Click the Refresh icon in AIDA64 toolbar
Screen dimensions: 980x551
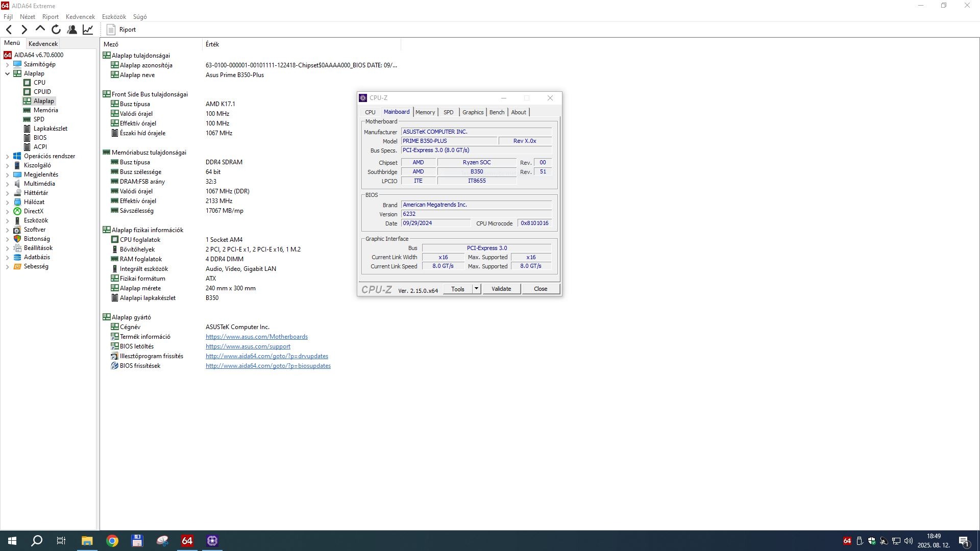56,30
